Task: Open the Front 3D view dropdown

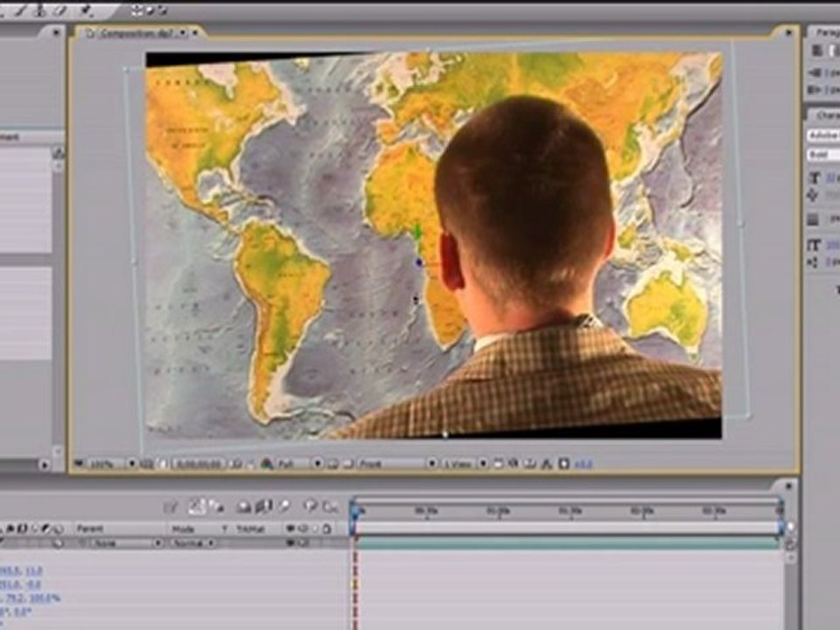Action: click(397, 464)
